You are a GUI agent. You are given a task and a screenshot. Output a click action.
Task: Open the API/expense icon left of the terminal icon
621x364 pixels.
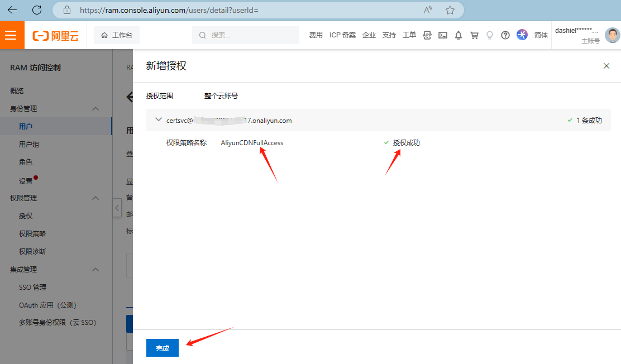click(x=427, y=35)
